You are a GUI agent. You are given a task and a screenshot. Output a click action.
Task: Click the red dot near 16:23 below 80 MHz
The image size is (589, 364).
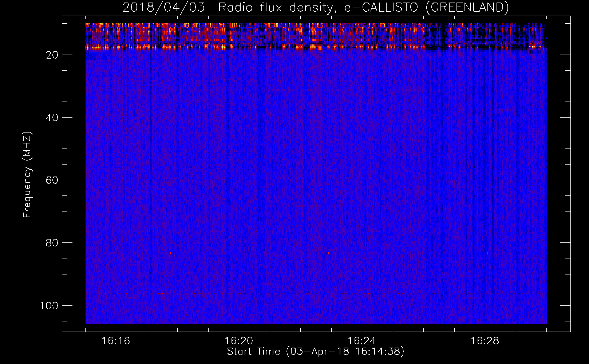click(x=329, y=253)
